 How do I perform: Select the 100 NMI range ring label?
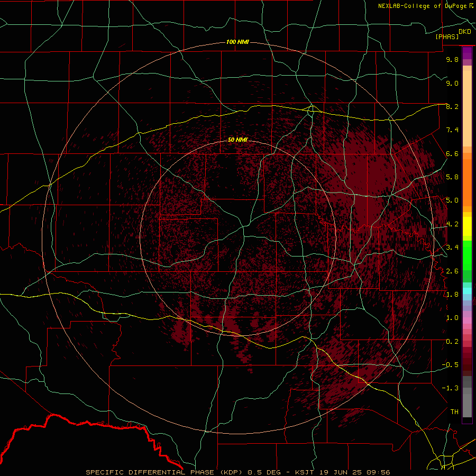(237, 42)
